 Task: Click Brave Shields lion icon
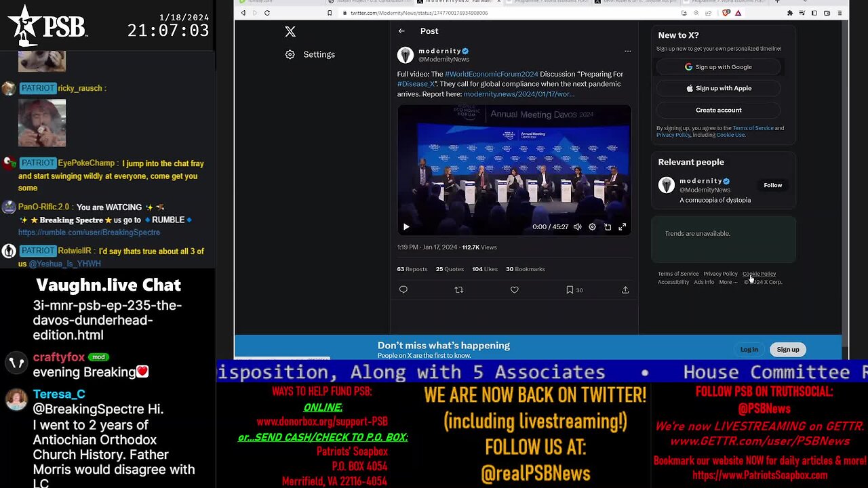tap(726, 13)
